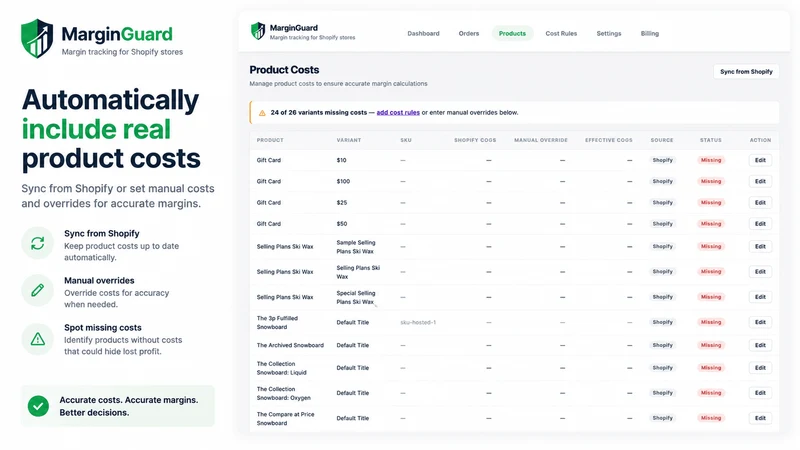
Task: Open the Billing tab
Action: coord(649,34)
